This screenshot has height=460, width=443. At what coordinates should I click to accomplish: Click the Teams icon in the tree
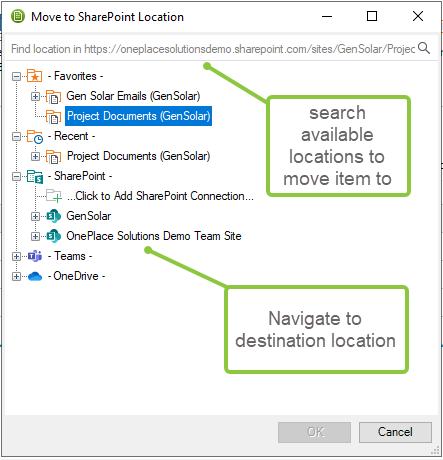coord(35,256)
